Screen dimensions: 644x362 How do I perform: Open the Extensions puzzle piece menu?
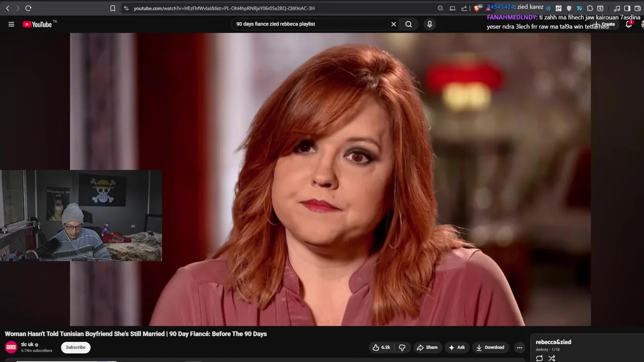(590, 9)
